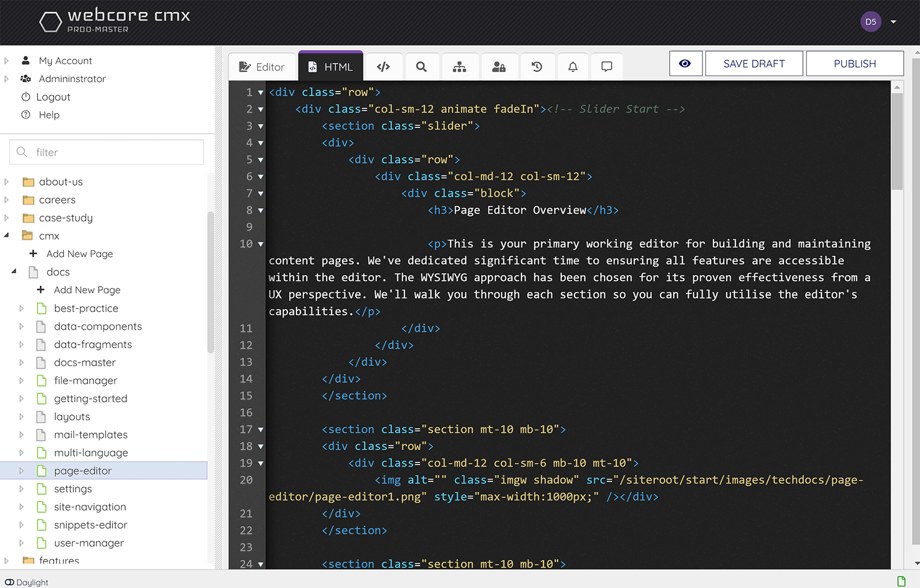Fold code at line 10
Viewport: 920px width, 588px height.
coord(261,244)
